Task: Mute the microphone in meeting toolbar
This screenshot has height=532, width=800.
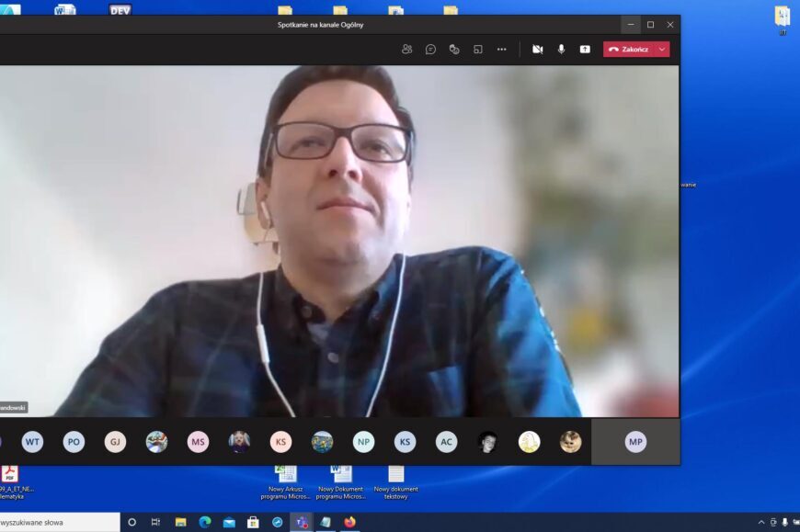Action: tap(561, 50)
